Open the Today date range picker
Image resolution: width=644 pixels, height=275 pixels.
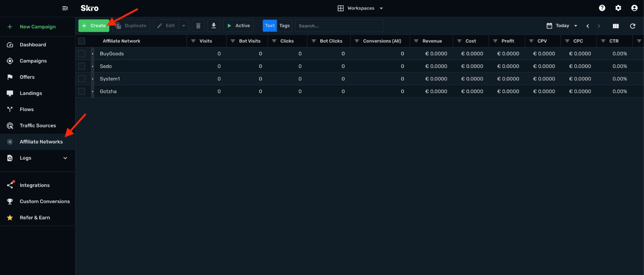(562, 26)
